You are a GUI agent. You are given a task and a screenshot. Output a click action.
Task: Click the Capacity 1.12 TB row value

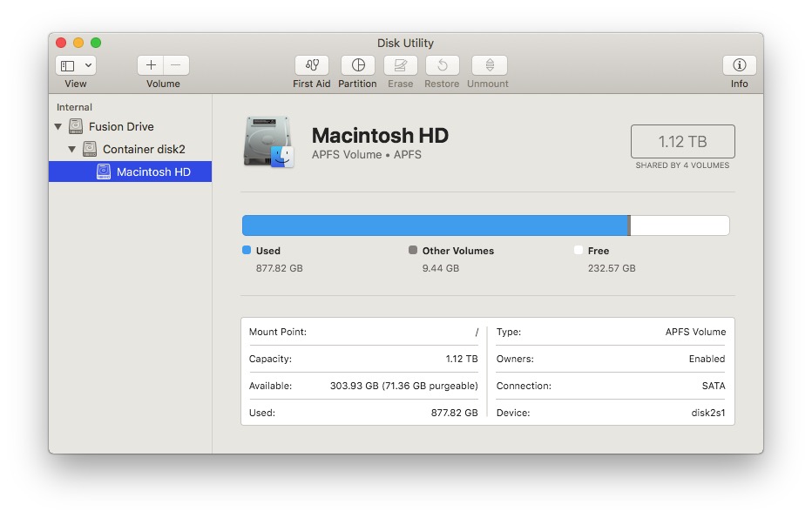tap(462, 359)
